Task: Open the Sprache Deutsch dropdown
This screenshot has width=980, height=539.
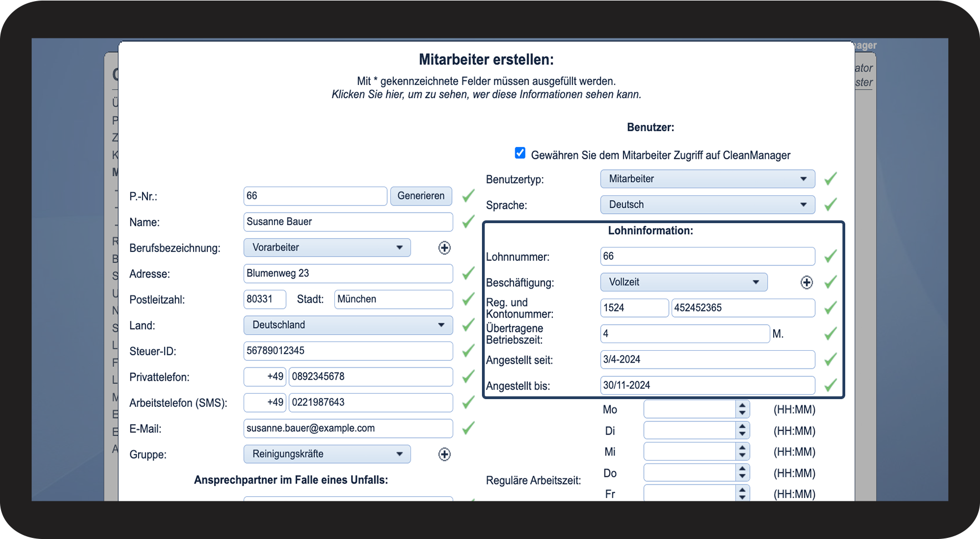Action: (707, 204)
